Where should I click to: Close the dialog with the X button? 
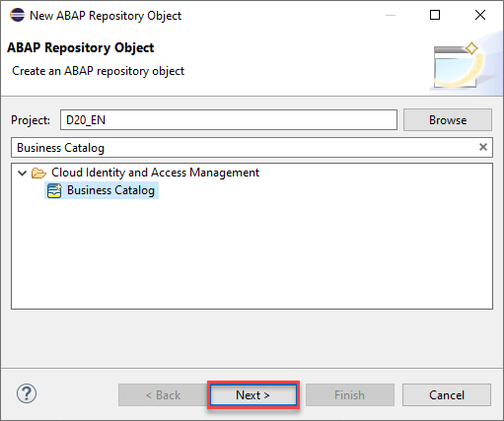coord(480,15)
